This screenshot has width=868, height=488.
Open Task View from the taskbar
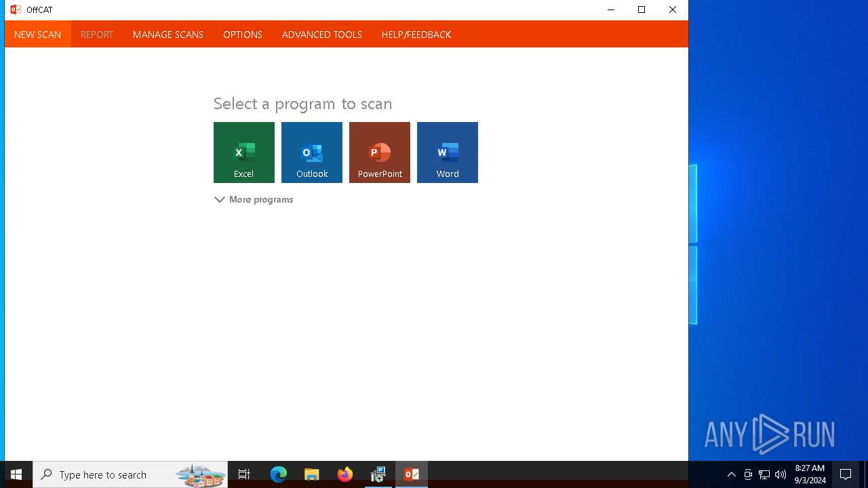pos(244,474)
